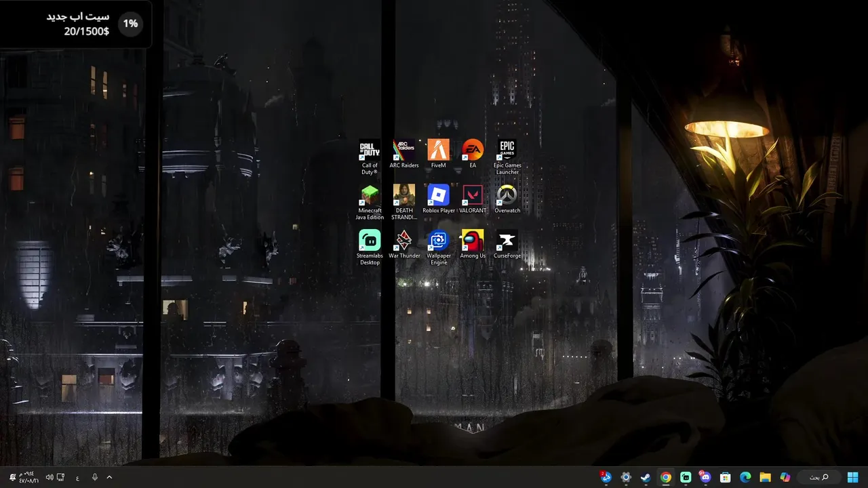Open Microsoft Store from the taskbar

[x=725, y=477]
